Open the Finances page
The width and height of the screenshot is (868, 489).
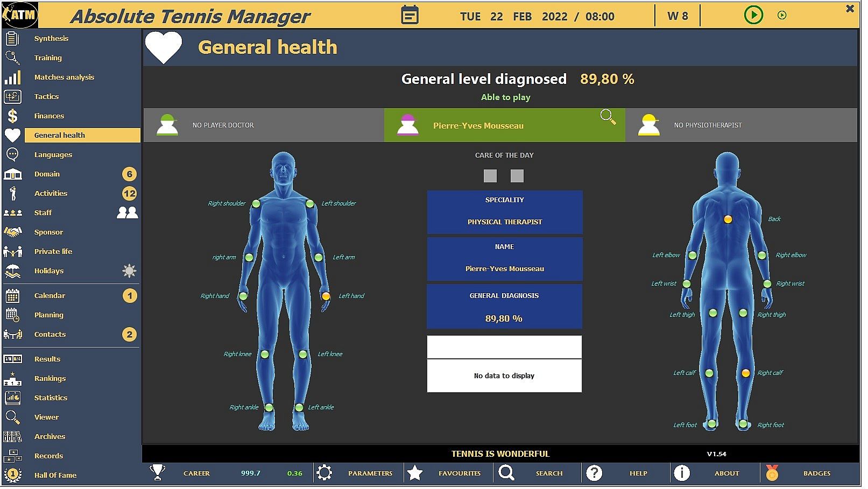[x=50, y=116]
